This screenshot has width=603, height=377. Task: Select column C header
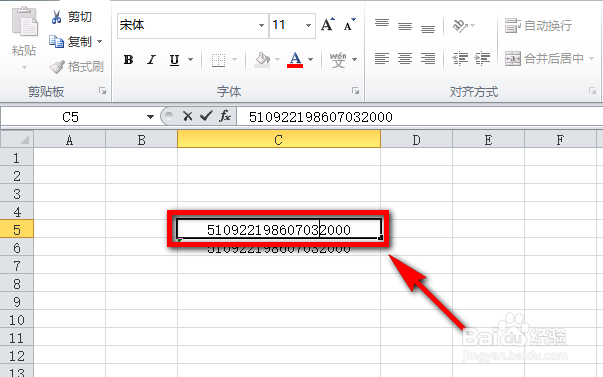coord(279,140)
